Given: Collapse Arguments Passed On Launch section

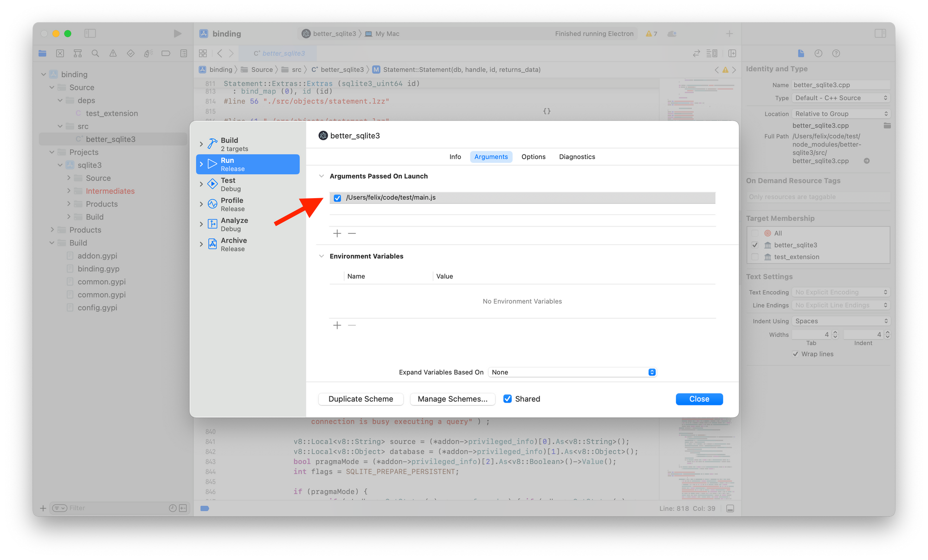Looking at the screenshot, I should coord(321,176).
